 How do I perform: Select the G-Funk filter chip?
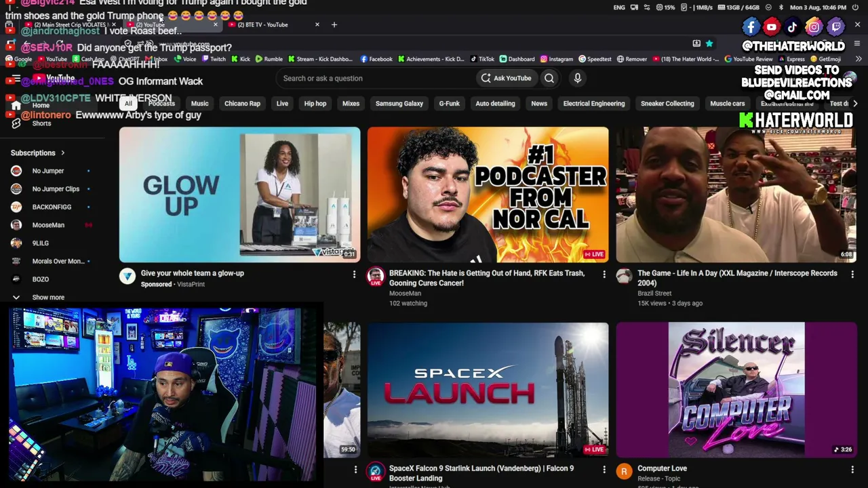pyautogui.click(x=449, y=104)
